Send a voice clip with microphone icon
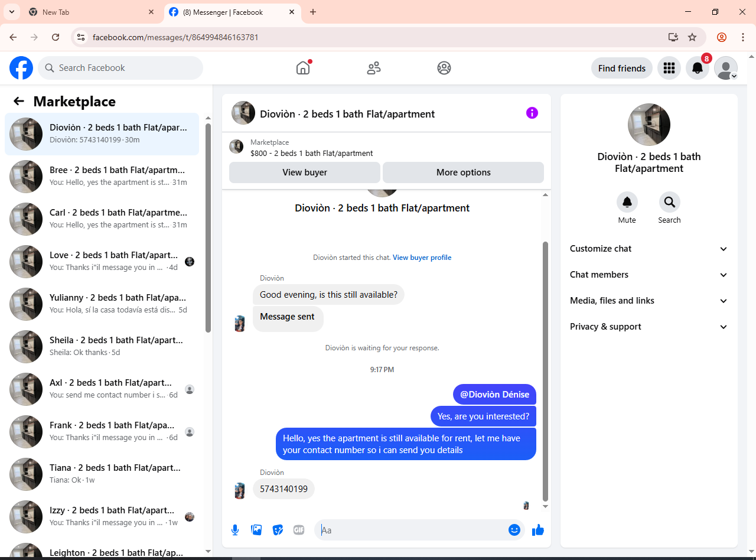This screenshot has height=560, width=756. pyautogui.click(x=235, y=530)
